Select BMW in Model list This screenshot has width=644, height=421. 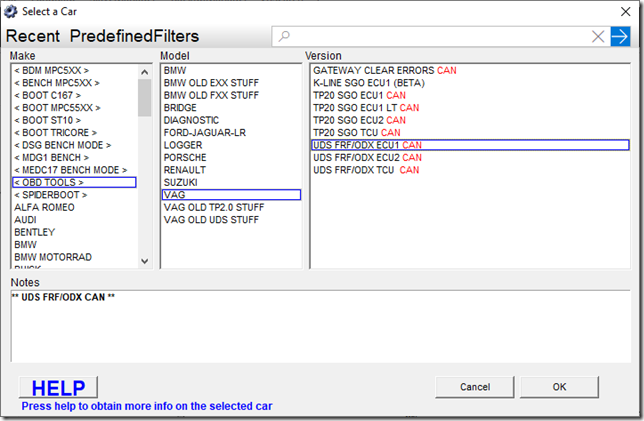[x=231, y=71]
